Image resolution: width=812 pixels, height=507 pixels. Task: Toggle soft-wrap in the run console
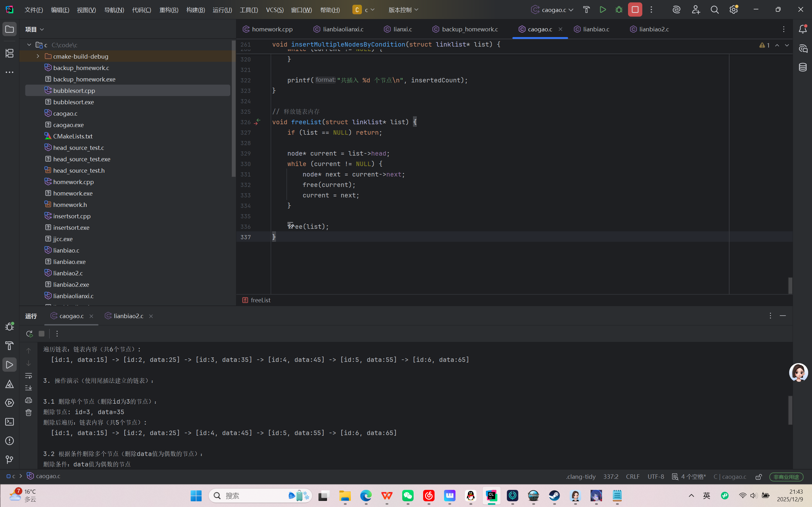(x=29, y=375)
